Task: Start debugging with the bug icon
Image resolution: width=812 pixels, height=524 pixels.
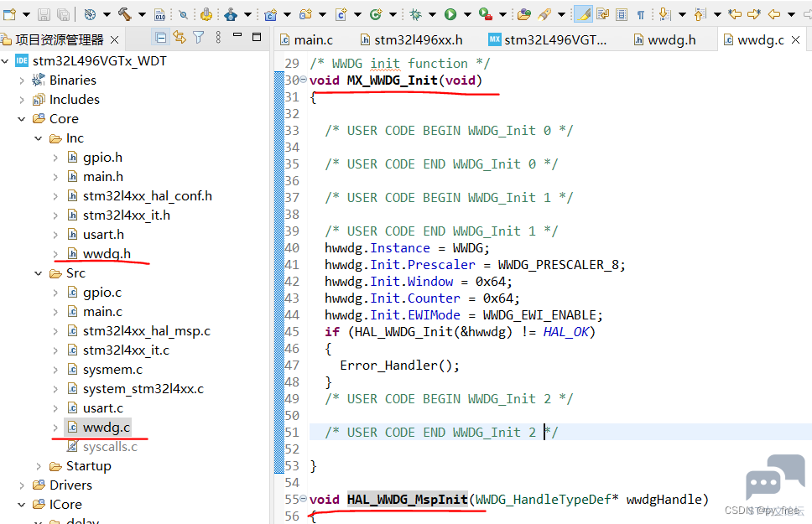Action: coord(415,14)
